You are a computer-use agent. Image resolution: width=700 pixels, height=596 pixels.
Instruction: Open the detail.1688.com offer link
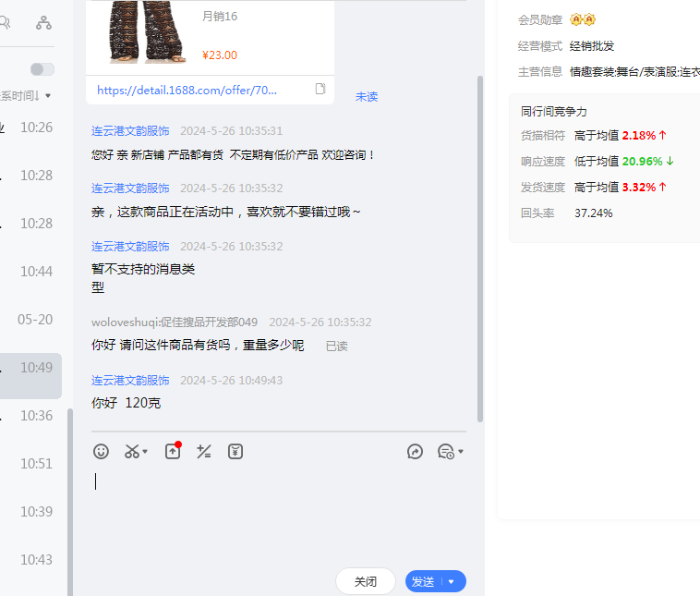click(187, 91)
